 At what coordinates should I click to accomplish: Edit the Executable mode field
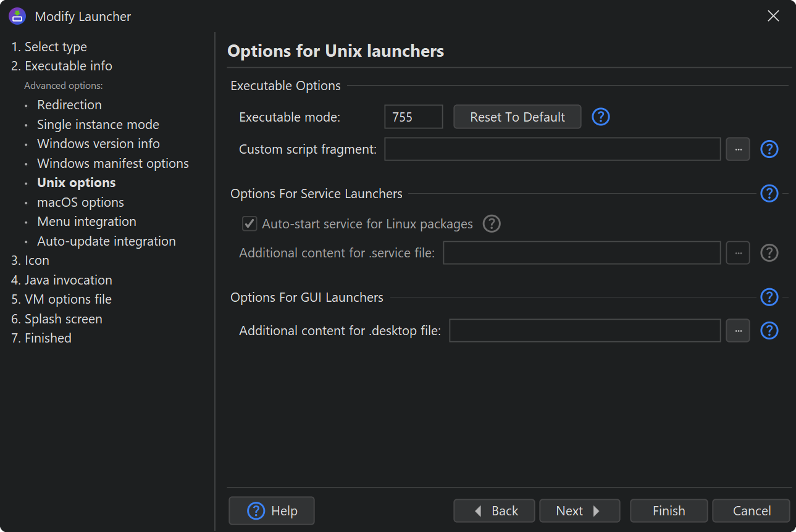[x=413, y=117]
